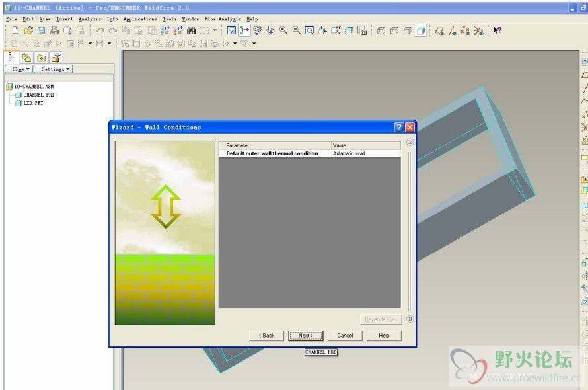Click the binoculars Find icon
The height and width of the screenshot is (390, 588).
191,30
